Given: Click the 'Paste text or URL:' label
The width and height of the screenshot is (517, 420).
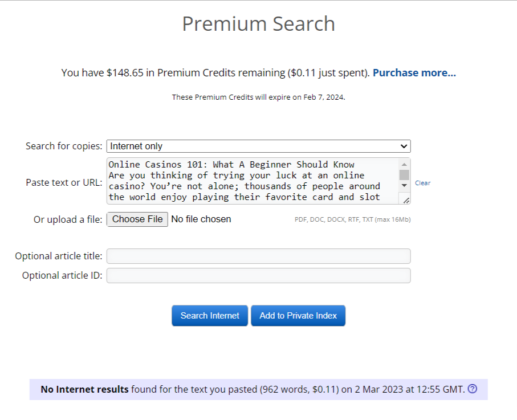Looking at the screenshot, I should tap(64, 182).
